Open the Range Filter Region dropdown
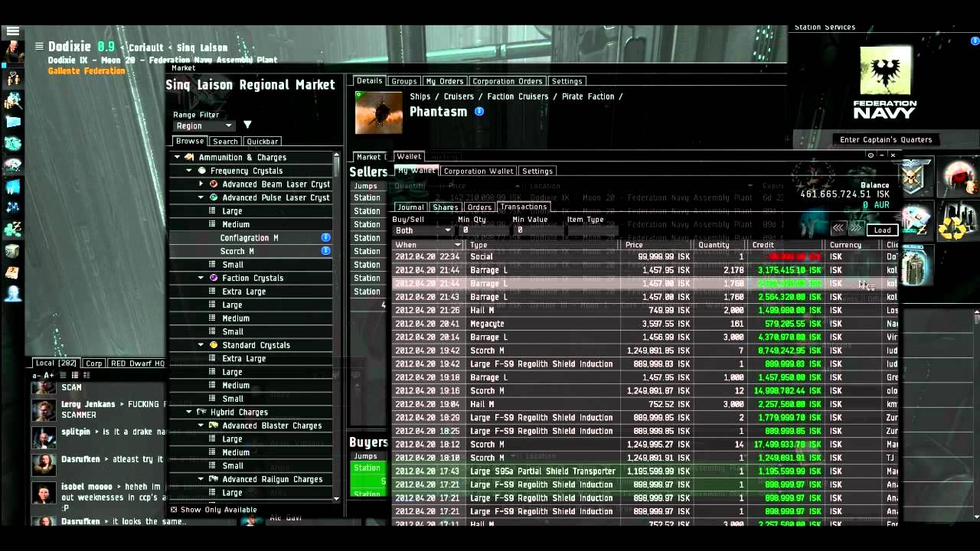Viewport: 980px width, 551px height. pyautogui.click(x=204, y=126)
